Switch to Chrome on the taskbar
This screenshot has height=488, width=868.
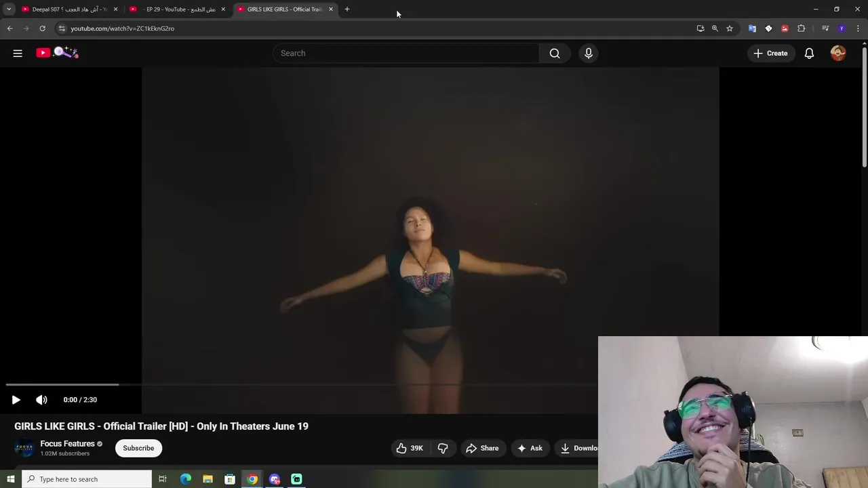[252, 479]
